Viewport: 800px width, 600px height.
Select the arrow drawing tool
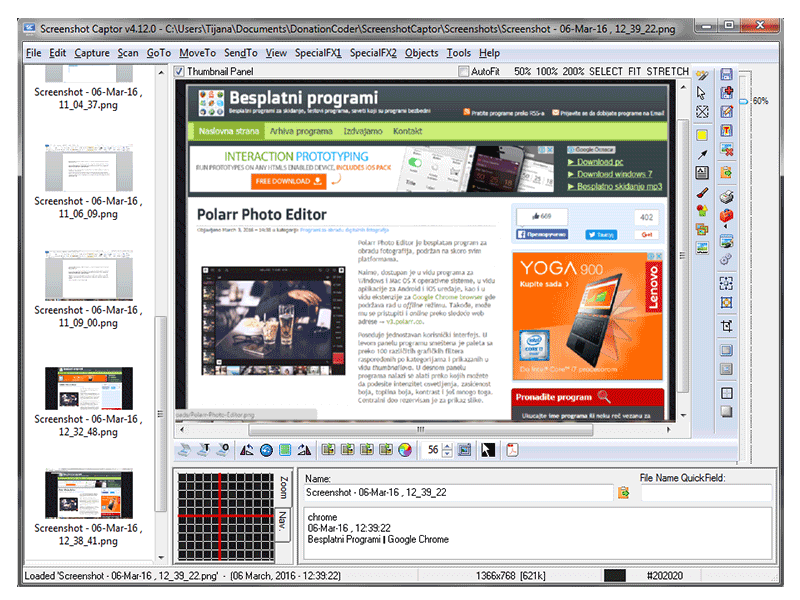702,154
